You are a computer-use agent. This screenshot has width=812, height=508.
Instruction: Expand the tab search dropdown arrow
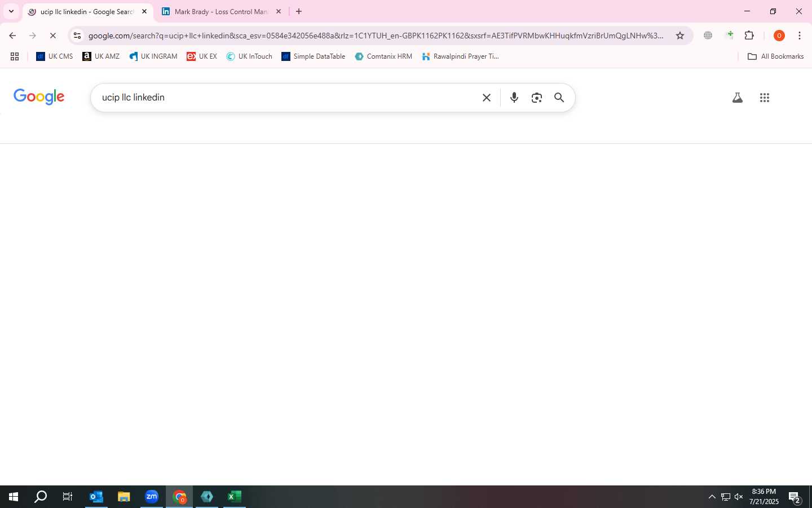(11, 11)
